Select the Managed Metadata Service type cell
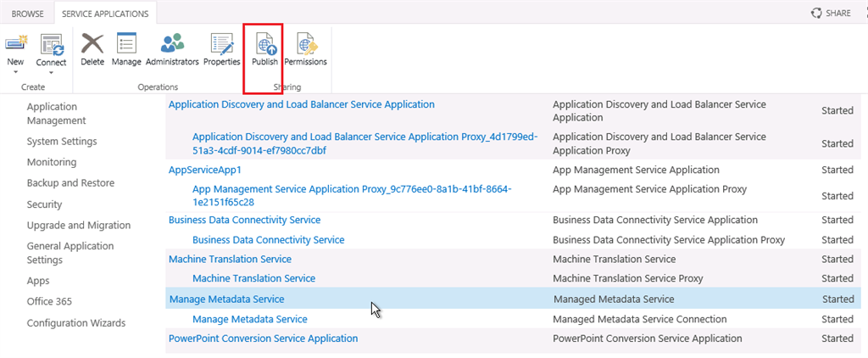868x358 pixels. point(614,299)
